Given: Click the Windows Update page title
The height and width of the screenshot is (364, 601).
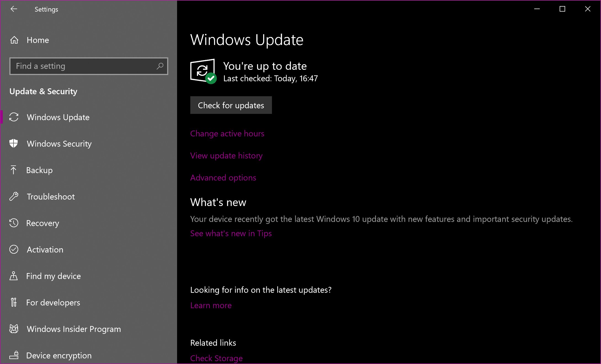Looking at the screenshot, I should tap(247, 40).
